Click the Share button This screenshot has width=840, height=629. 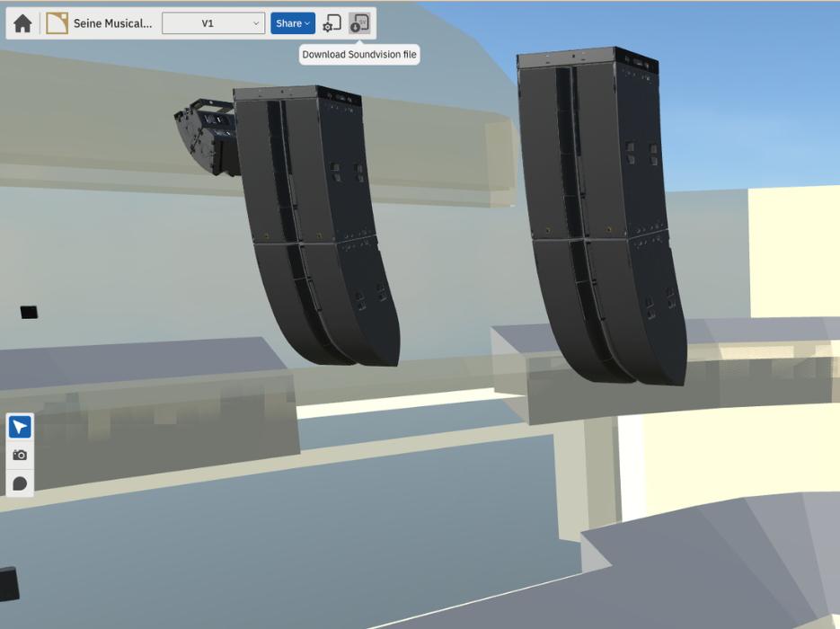pyautogui.click(x=293, y=23)
